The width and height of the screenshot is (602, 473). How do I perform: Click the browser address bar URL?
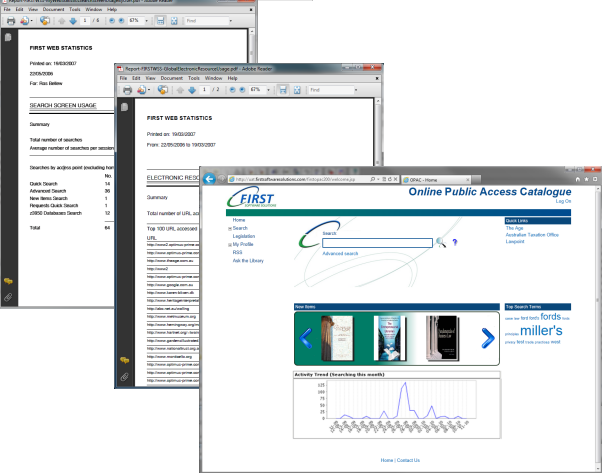[x=295, y=179]
